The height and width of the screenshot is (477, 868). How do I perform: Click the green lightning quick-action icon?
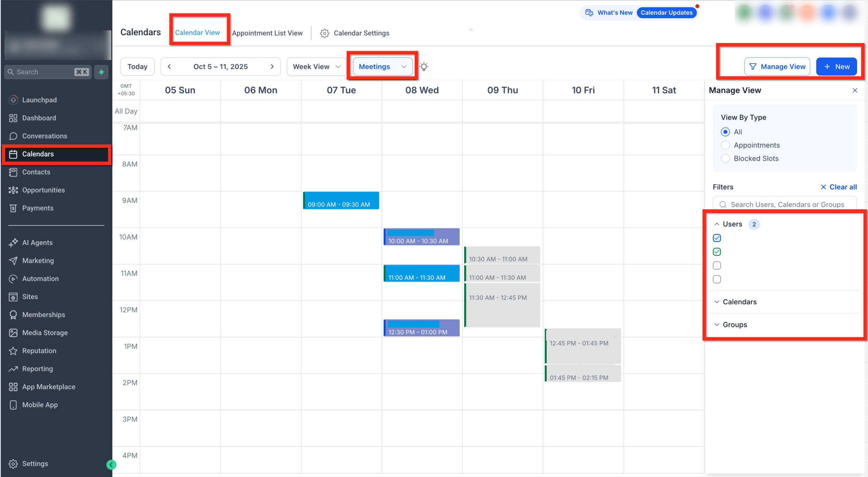point(101,72)
